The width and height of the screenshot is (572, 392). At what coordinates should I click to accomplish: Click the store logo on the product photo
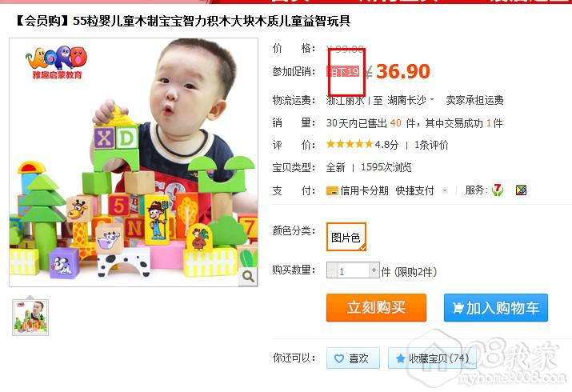pyautogui.click(x=57, y=62)
